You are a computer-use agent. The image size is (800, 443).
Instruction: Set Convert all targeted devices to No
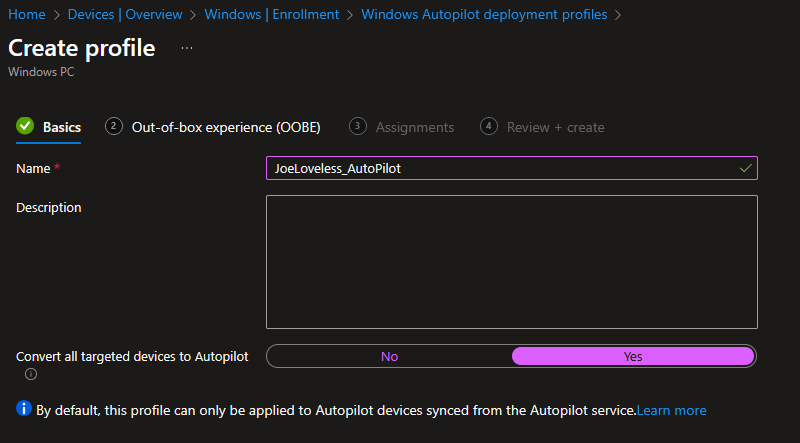[389, 356]
